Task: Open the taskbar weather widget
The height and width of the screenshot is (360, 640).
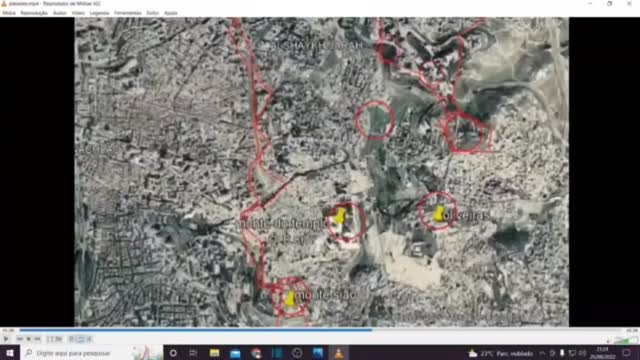Action: pos(501,353)
